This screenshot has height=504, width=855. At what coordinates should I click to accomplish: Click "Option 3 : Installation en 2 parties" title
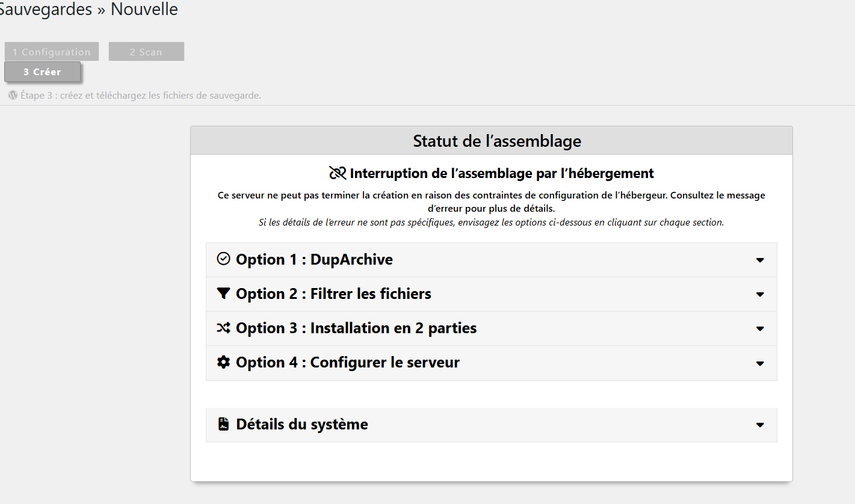coord(356,328)
